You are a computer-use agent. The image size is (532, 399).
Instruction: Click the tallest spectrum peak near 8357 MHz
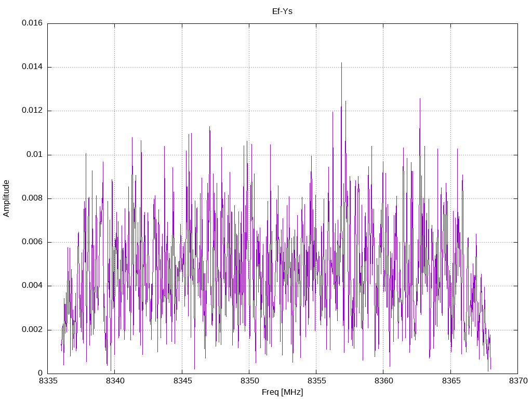(342, 63)
